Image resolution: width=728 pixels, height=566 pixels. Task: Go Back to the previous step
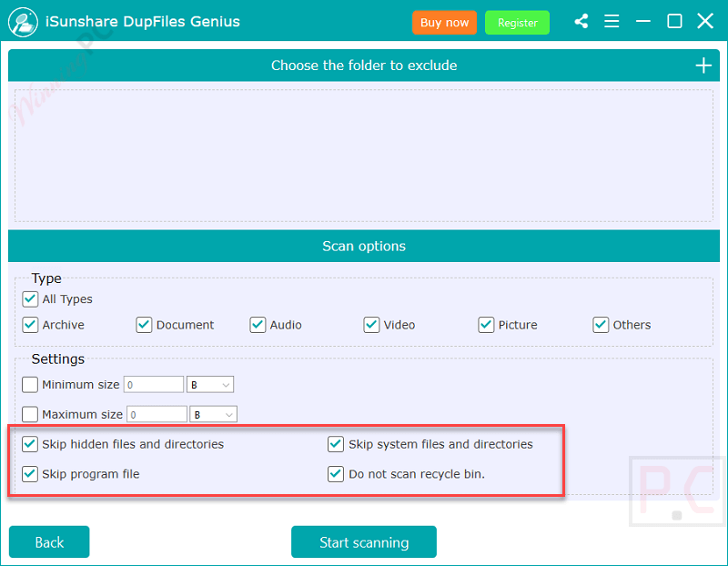(x=49, y=542)
